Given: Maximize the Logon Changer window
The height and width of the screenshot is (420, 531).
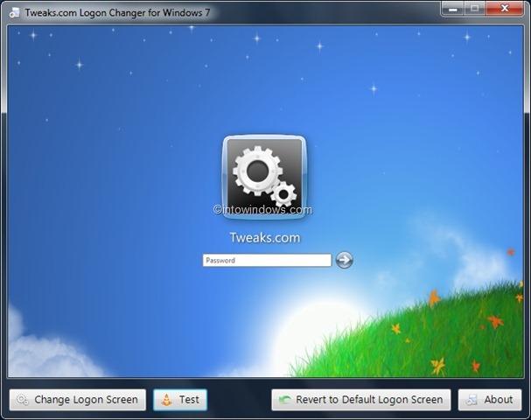Looking at the screenshot, I should pyautogui.click(x=475, y=9).
